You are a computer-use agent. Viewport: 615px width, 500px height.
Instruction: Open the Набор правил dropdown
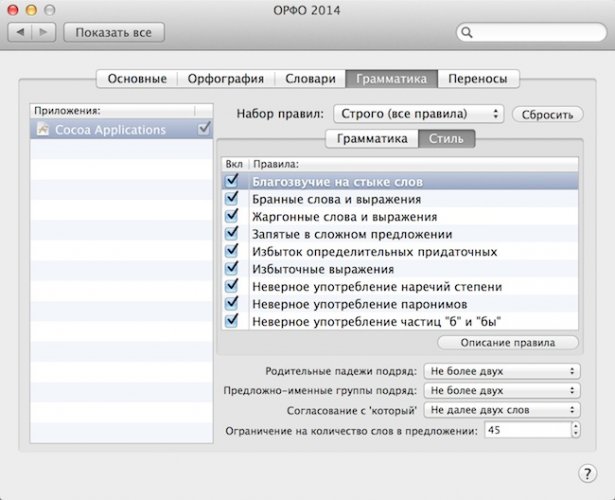tap(418, 114)
